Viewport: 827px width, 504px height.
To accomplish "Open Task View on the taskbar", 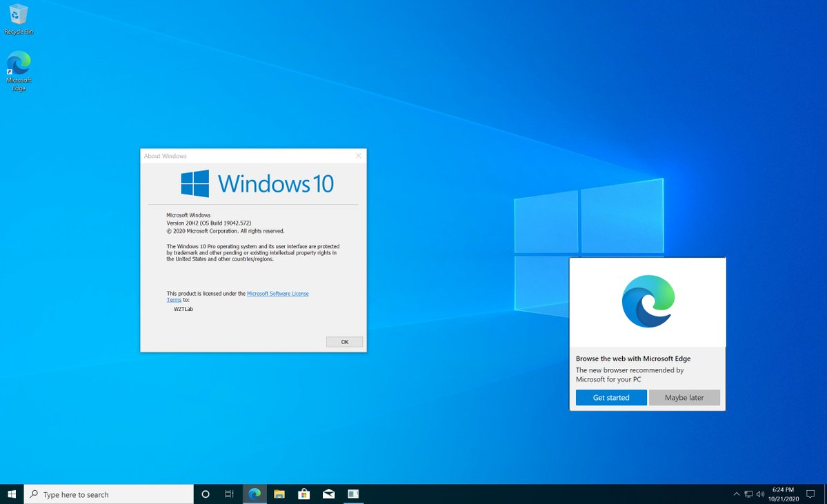I will (230, 494).
